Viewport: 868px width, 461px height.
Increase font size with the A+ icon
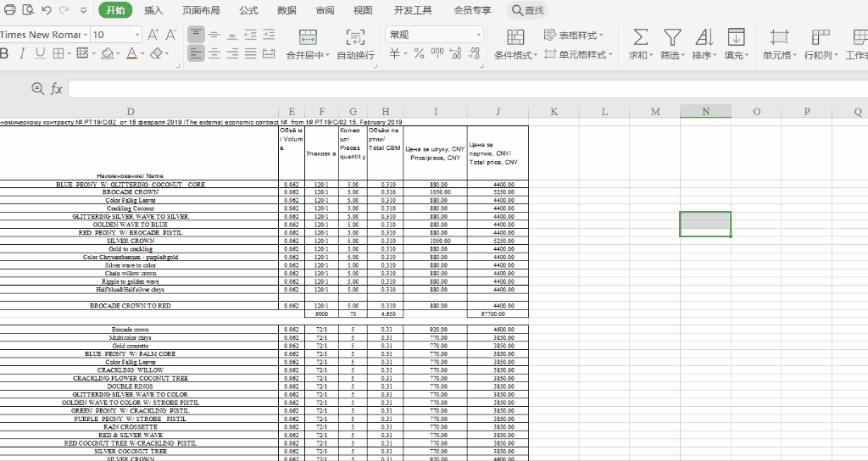point(153,35)
